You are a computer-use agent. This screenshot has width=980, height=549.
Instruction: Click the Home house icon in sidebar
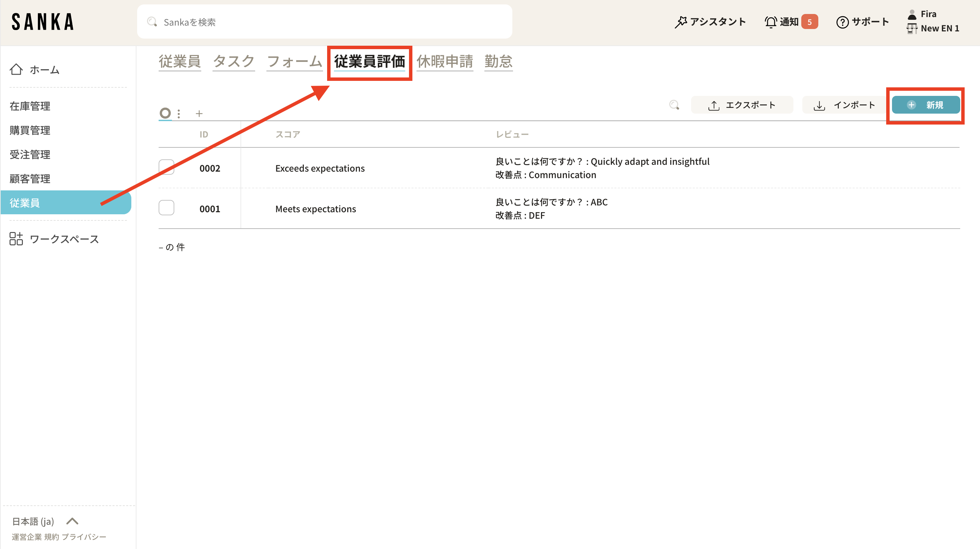(16, 70)
